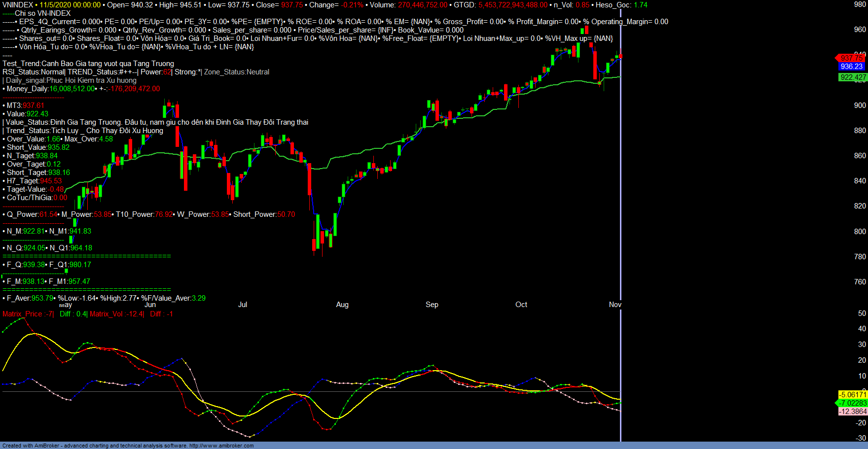Click the VNINDEX symbol title
Image resolution: width=868 pixels, height=449 pixels.
point(18,5)
